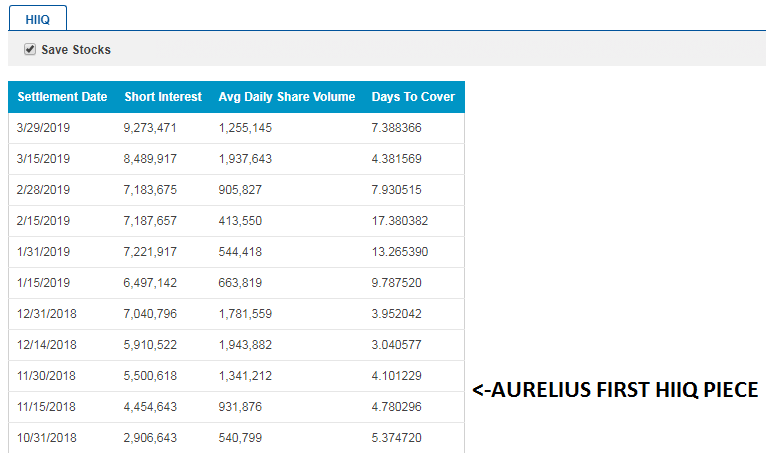The image size is (766, 453).
Task: Click days to cover 4.101229
Action: (x=396, y=376)
